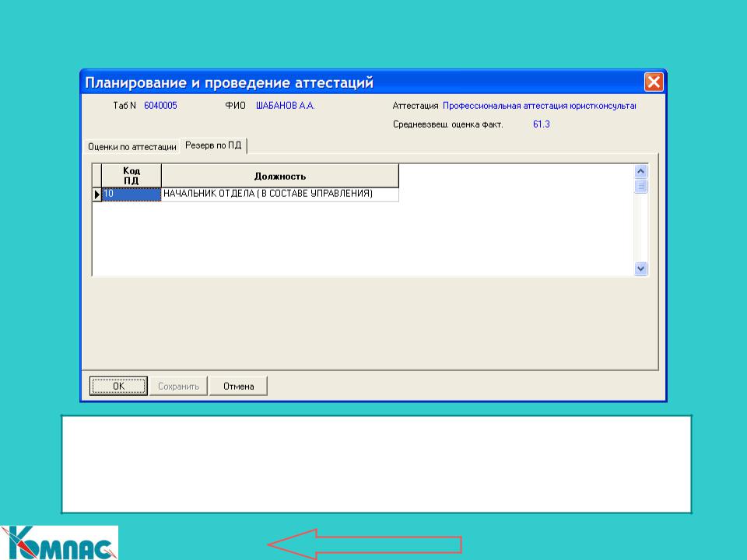Click the Сохранить button
This screenshot has height=560, width=747.
point(179,387)
